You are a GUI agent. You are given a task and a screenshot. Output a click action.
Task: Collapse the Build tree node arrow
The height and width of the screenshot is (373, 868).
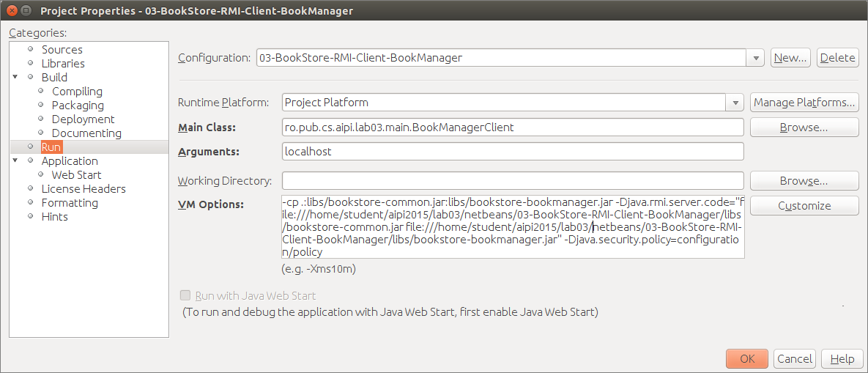point(15,77)
